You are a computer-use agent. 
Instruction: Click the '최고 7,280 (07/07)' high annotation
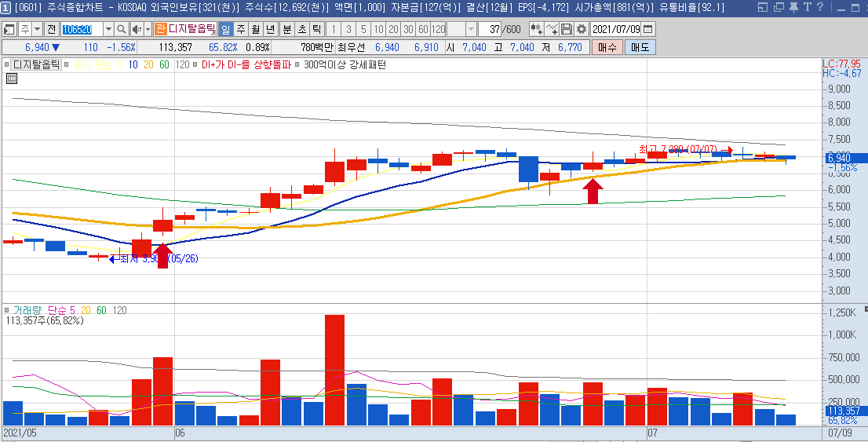pyautogui.click(x=678, y=149)
